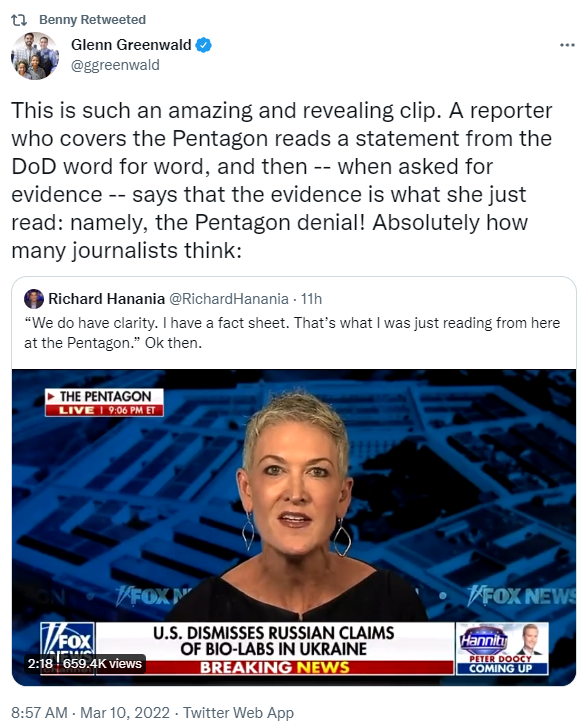Open Glenn Greenwald's profile avatar

pyautogui.click(x=35, y=56)
